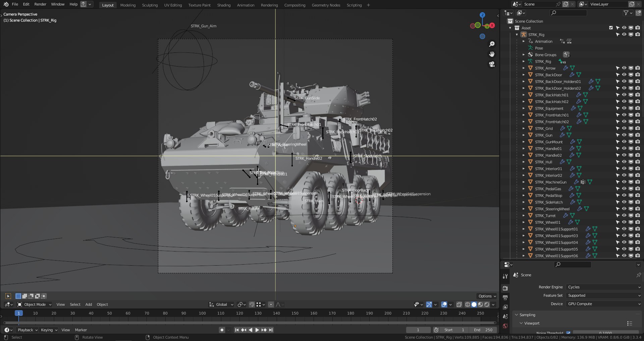Hide STRK_Arrow in viewport via eye icon
Viewport: 644px width, 341px height.
pyautogui.click(x=624, y=68)
